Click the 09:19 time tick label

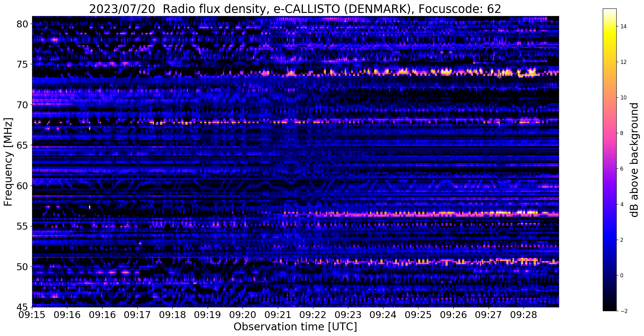coord(208,315)
